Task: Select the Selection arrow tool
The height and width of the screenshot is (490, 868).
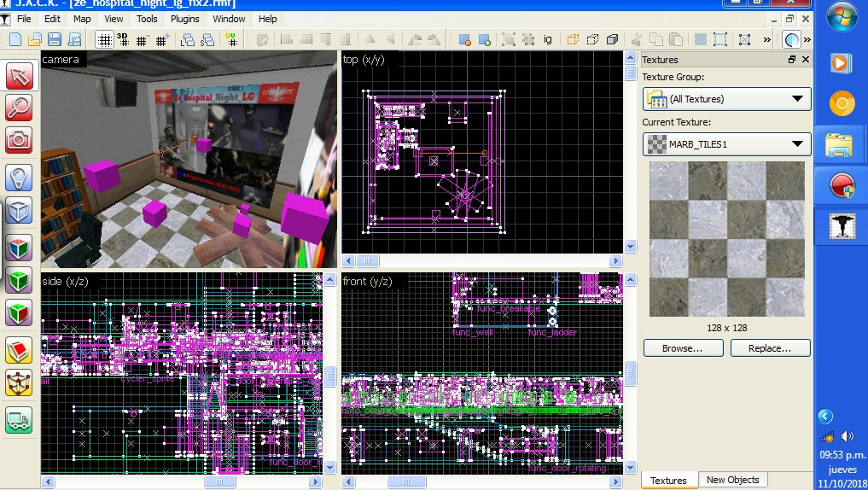Action: pos(20,77)
